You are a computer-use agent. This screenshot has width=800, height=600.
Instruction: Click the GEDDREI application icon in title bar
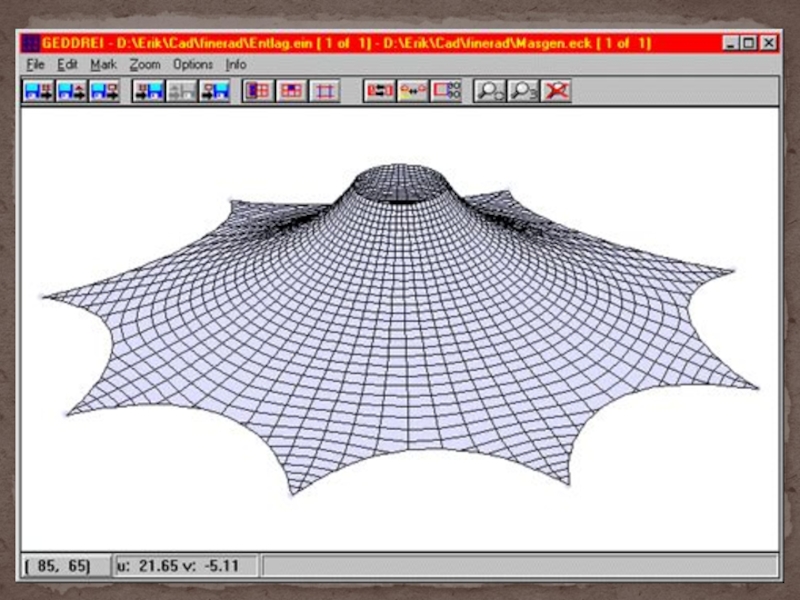coord(31,43)
